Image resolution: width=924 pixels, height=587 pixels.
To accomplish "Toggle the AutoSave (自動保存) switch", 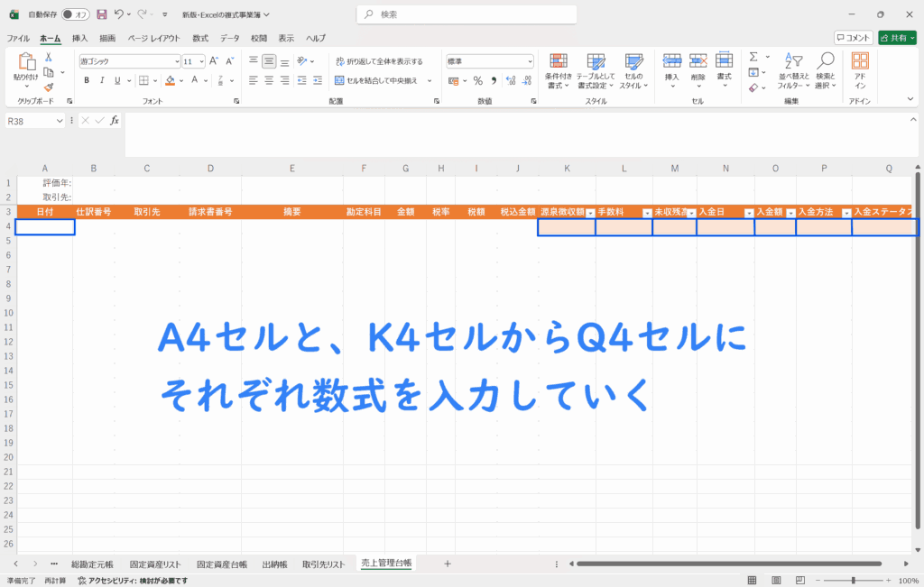I will click(77, 14).
